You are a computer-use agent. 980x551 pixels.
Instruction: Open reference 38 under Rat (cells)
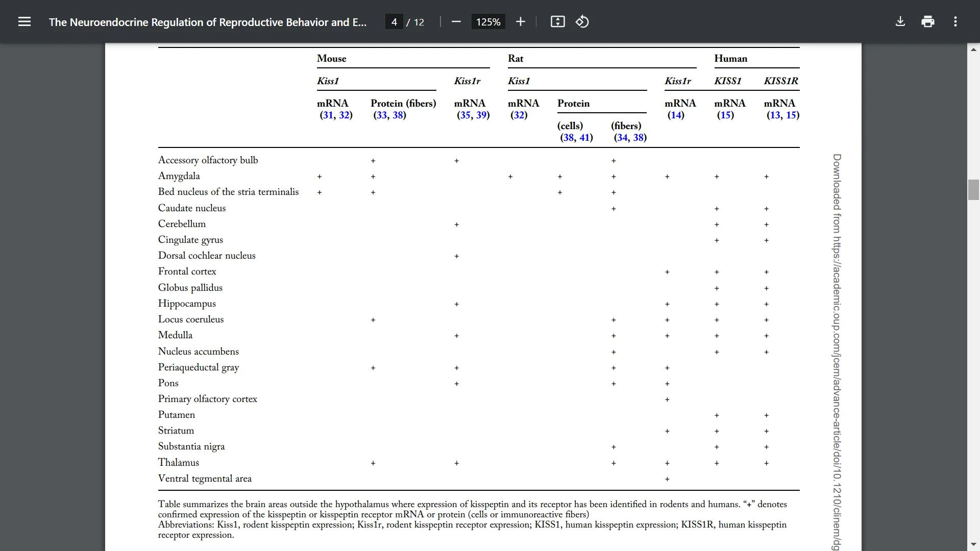(x=569, y=137)
